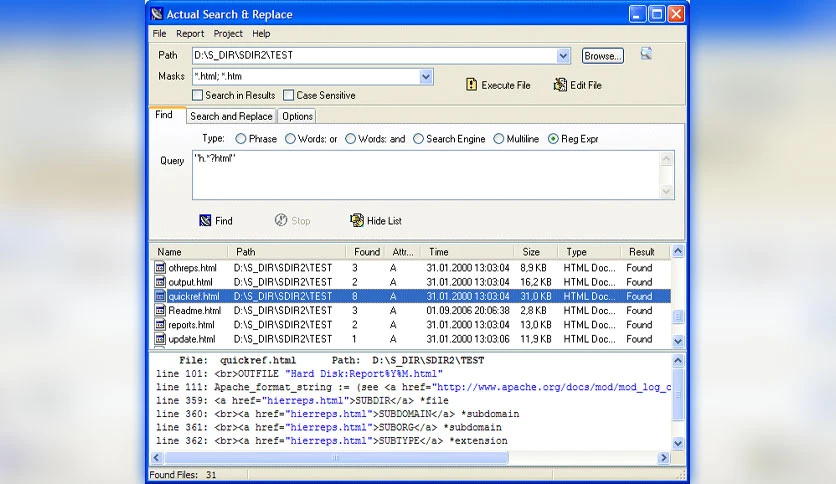
Task: Sort results by Time column header
Action: pos(467,252)
